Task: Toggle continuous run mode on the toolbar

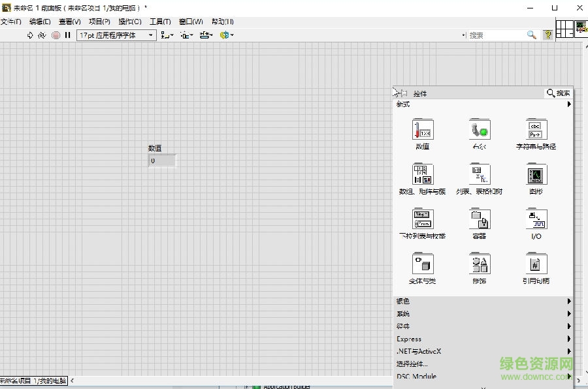Action: [x=41, y=35]
